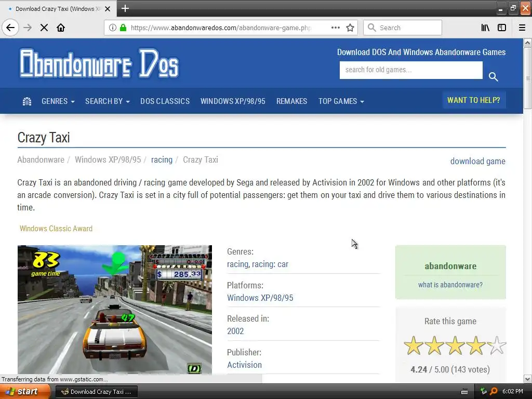This screenshot has width=532, height=399.
Task: Follow the racing breadcrumb link
Action: point(162,159)
